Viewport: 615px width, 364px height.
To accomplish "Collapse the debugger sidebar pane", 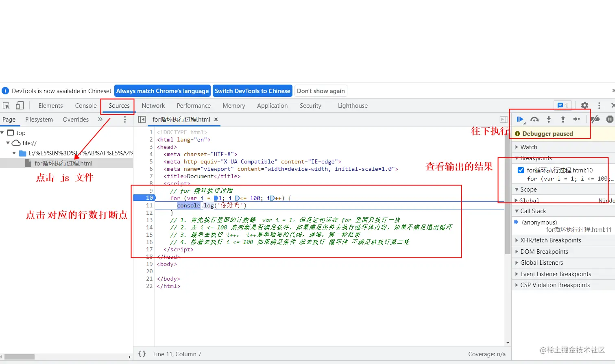I will (x=504, y=120).
